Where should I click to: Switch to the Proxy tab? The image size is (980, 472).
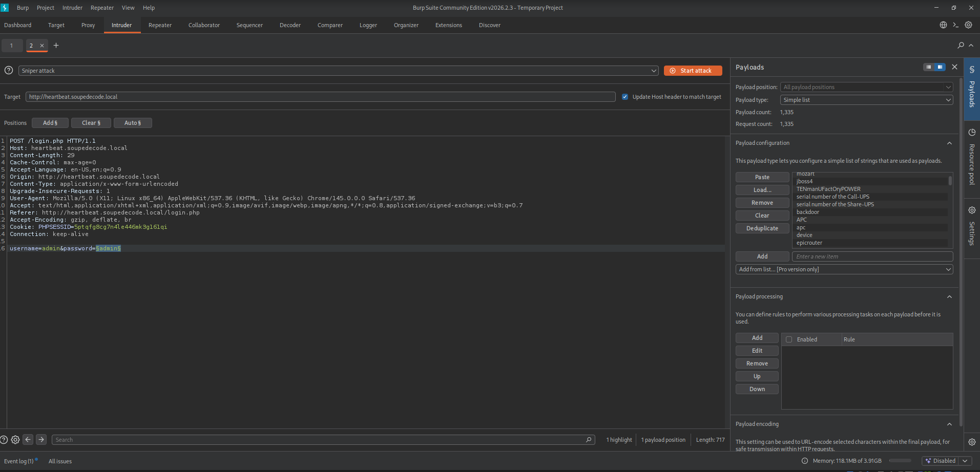pos(88,25)
